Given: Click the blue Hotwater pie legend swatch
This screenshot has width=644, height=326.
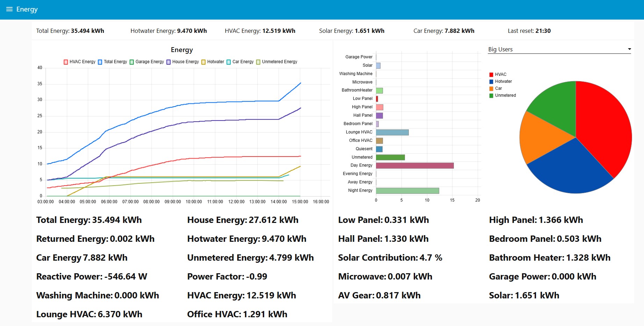Looking at the screenshot, I should pyautogui.click(x=491, y=81).
